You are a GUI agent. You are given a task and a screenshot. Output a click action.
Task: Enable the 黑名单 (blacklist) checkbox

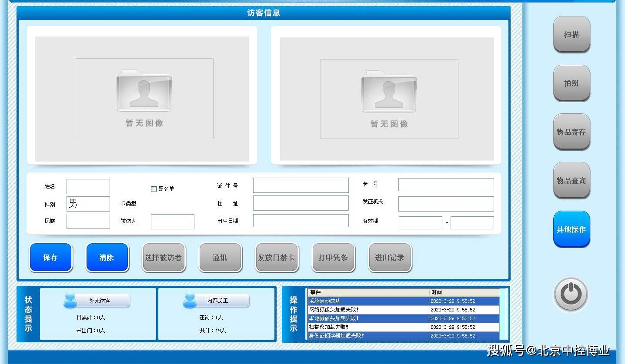(x=154, y=189)
